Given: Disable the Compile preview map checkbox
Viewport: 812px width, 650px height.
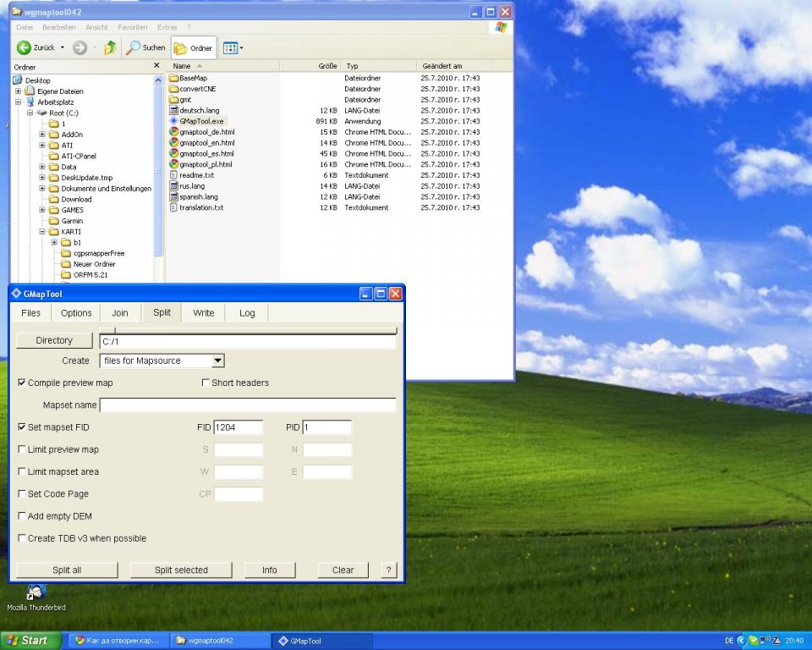Looking at the screenshot, I should pos(22,383).
